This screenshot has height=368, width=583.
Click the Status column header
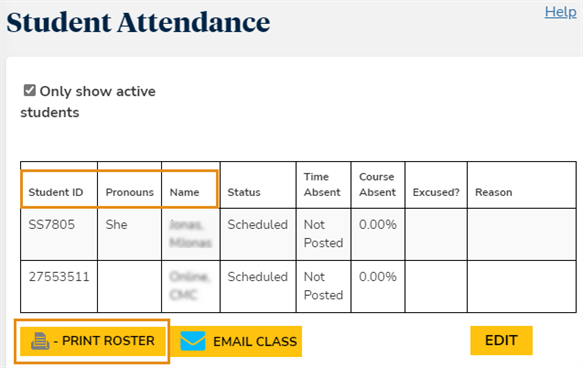244,192
